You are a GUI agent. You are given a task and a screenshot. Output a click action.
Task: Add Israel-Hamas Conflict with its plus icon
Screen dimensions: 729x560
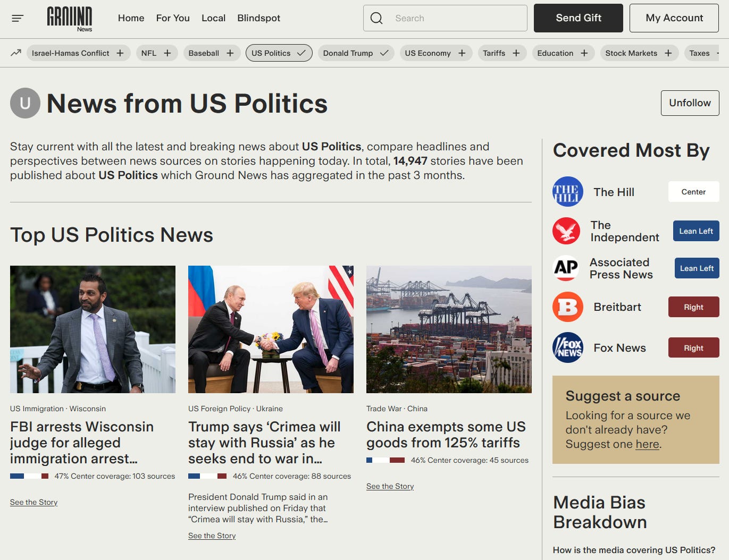pos(120,53)
